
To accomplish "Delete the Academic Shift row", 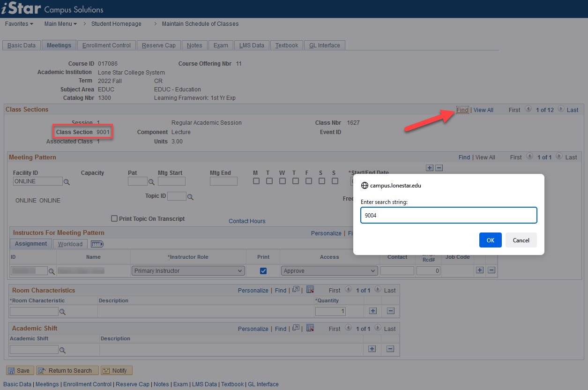I will (x=390, y=349).
